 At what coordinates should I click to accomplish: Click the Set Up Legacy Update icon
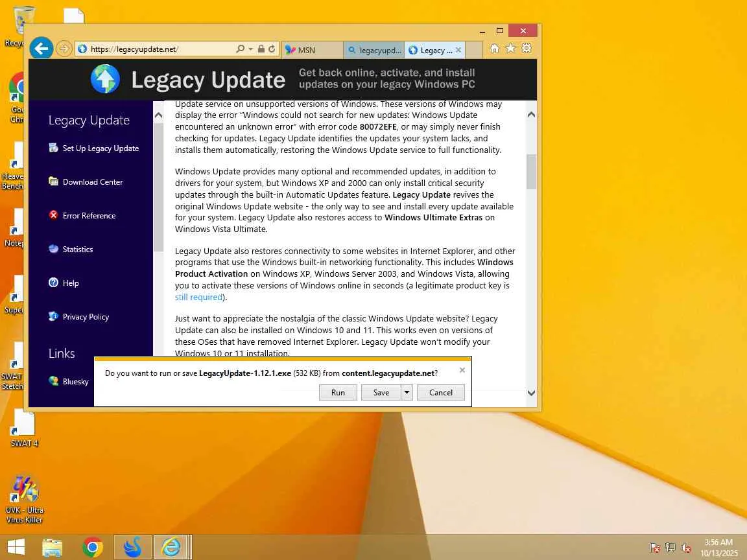[53, 148]
